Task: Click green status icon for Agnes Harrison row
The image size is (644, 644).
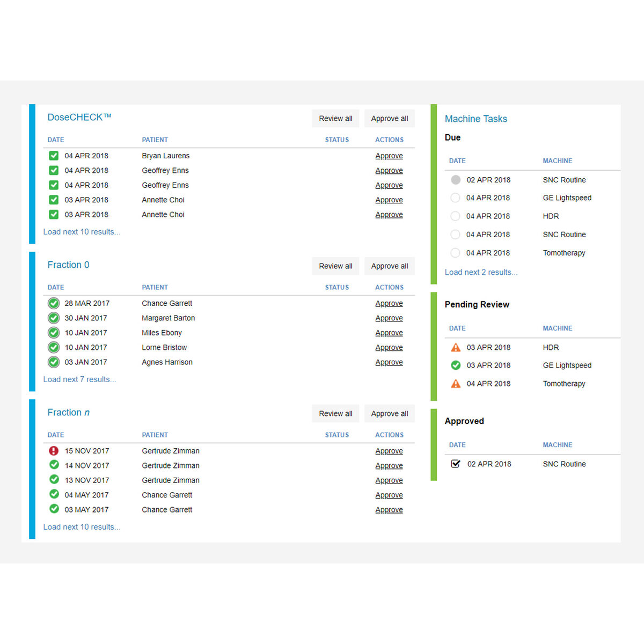Action: 54,362
